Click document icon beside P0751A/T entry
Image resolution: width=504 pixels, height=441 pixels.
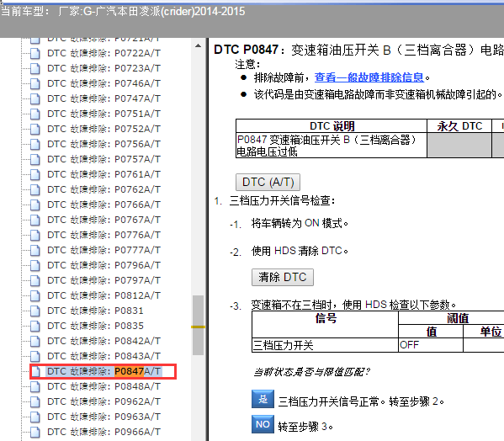coord(35,114)
